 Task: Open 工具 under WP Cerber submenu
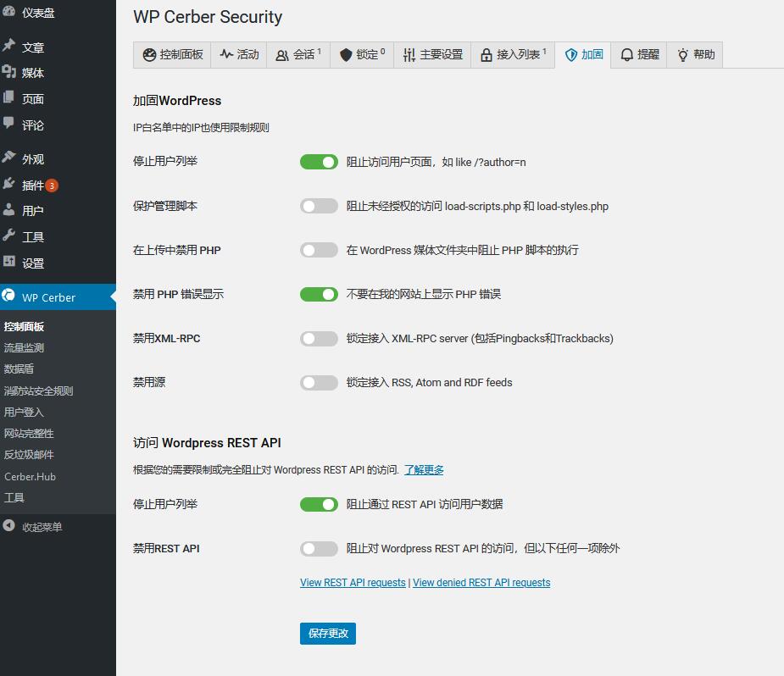tap(14, 497)
